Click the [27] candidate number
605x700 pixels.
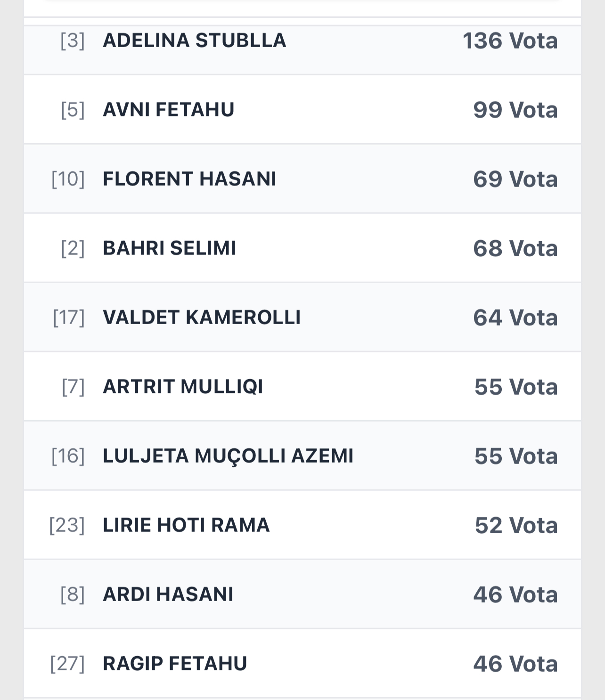click(67, 664)
